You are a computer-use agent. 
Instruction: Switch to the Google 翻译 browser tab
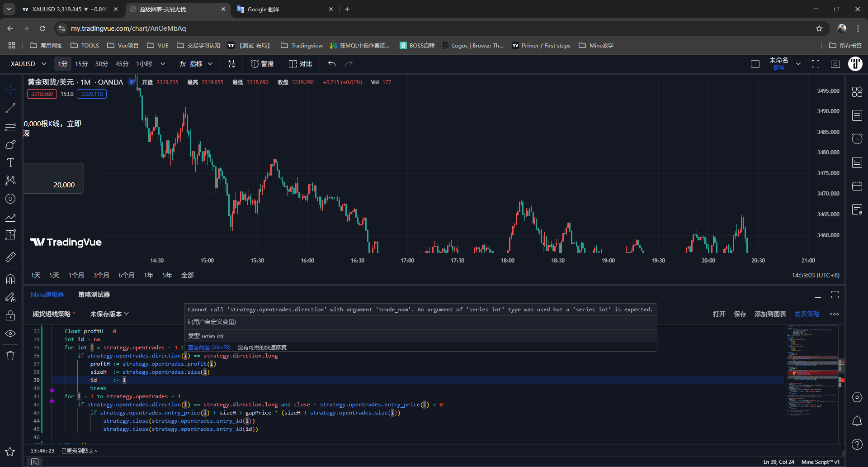pos(285,9)
